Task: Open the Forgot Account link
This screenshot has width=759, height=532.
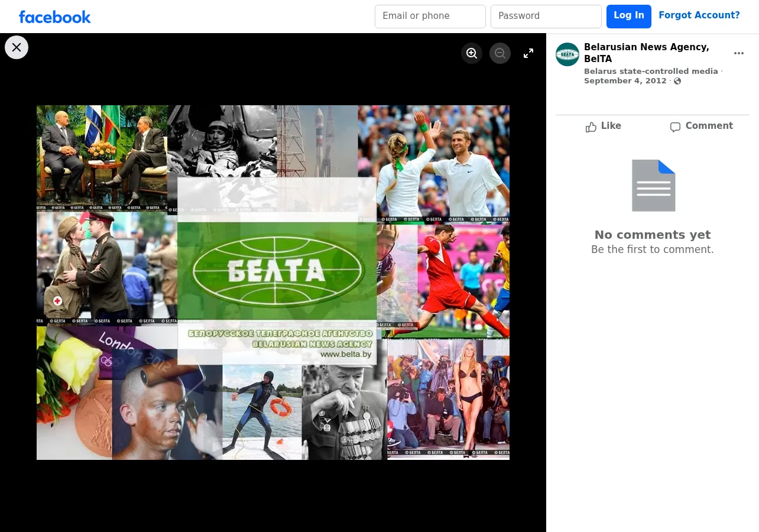Action: (x=699, y=15)
